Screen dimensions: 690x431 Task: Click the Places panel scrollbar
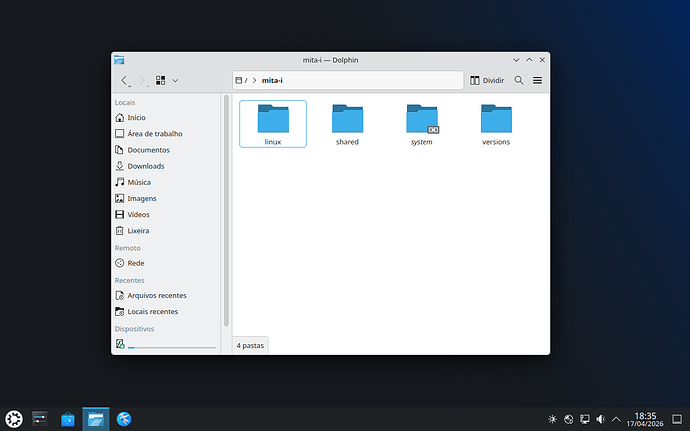pyautogui.click(x=226, y=210)
